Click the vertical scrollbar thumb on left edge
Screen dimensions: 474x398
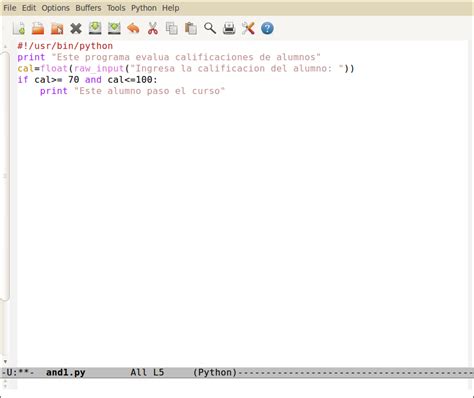[x=5, y=176]
